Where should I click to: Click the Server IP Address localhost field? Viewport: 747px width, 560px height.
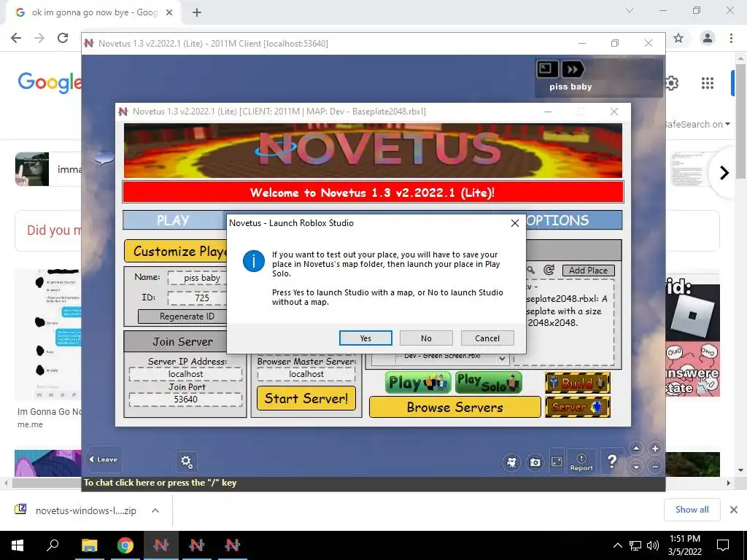[x=185, y=374]
